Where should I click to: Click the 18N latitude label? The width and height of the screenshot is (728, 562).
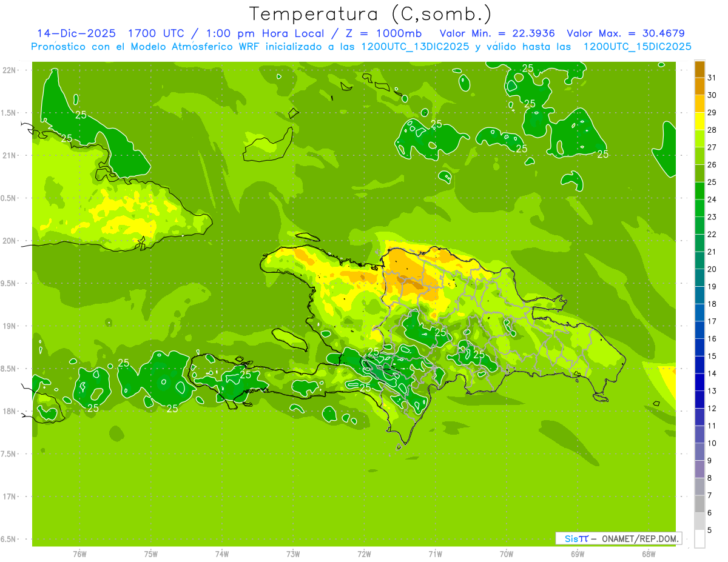click(x=9, y=412)
